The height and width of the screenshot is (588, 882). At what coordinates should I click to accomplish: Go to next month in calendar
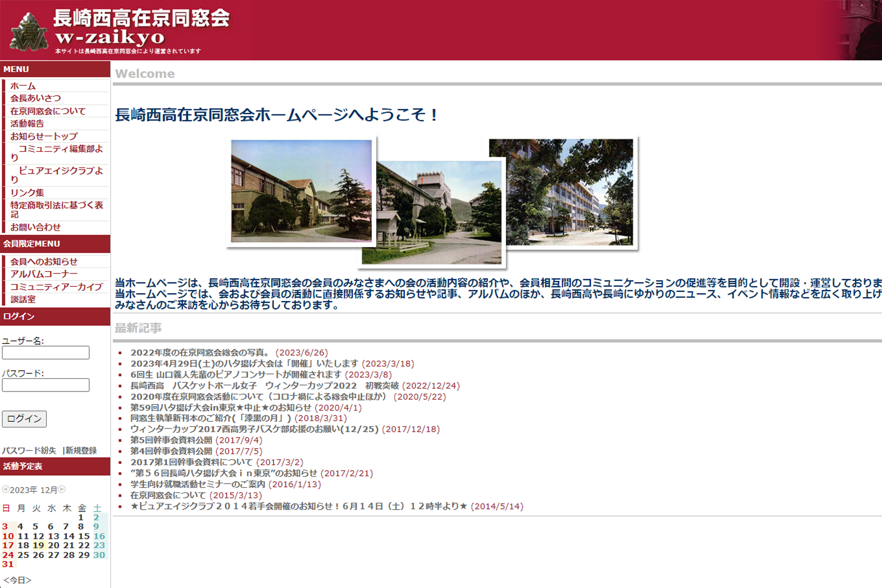tap(62, 489)
